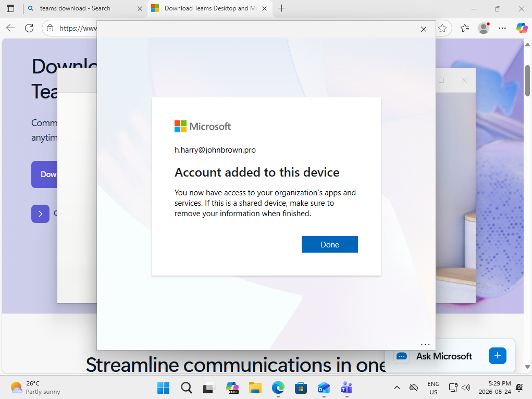Show hidden system tray icons
The image size is (532, 399).
[x=397, y=388]
